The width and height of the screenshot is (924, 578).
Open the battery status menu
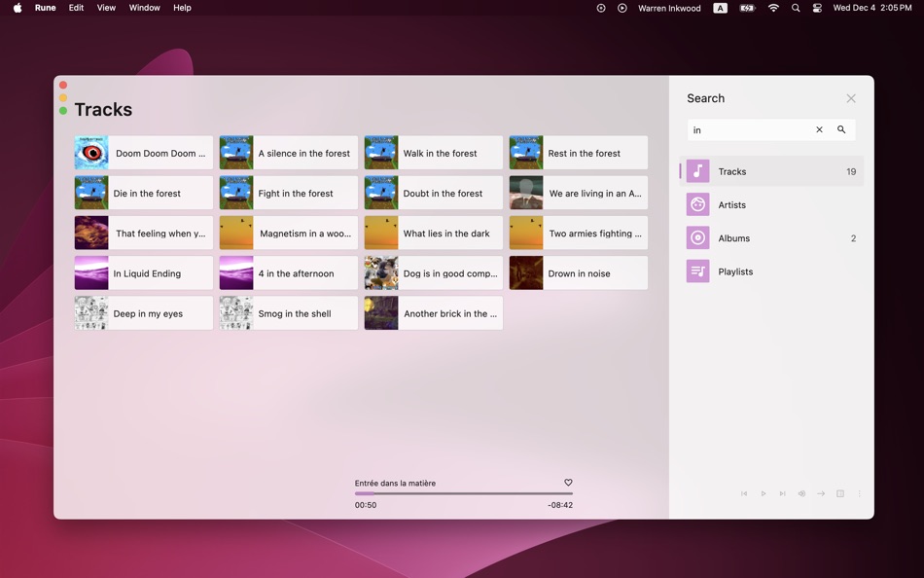pyautogui.click(x=747, y=8)
